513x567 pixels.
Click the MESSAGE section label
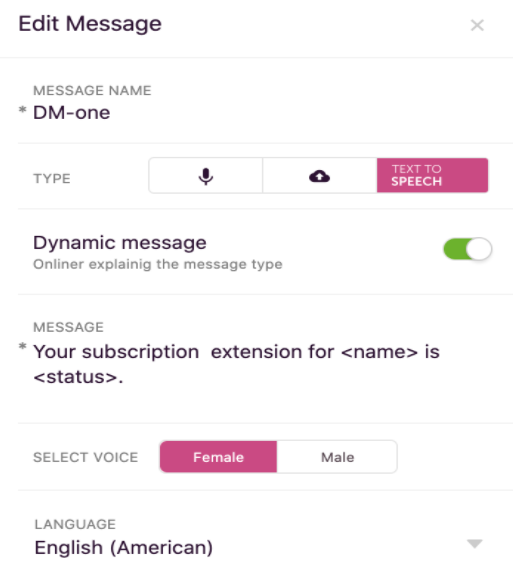tap(68, 327)
